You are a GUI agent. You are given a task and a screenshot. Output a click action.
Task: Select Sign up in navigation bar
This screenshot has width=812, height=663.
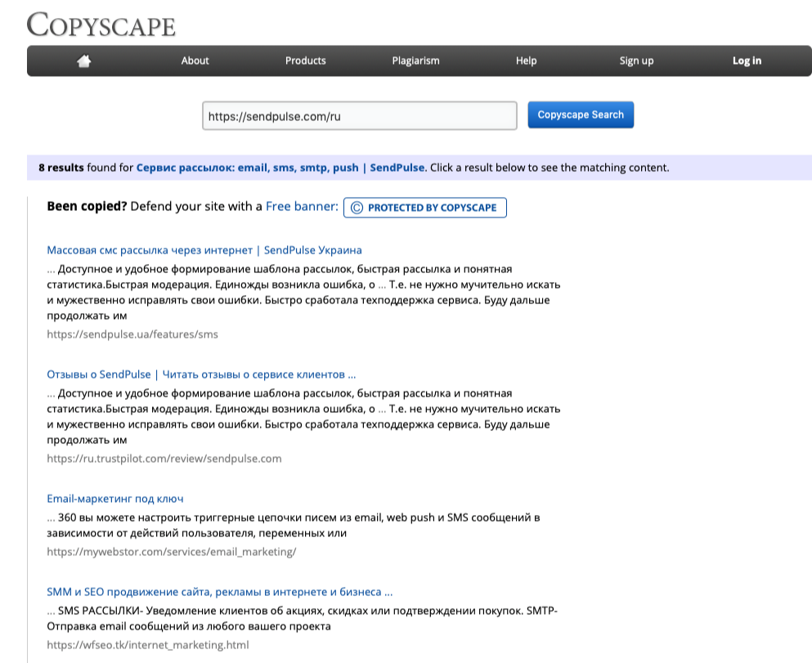pos(636,60)
